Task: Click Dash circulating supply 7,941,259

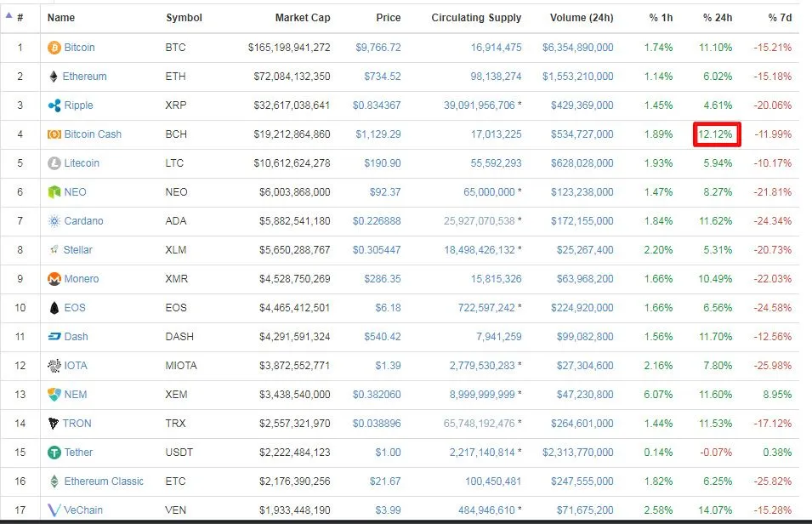Action: coord(499,337)
